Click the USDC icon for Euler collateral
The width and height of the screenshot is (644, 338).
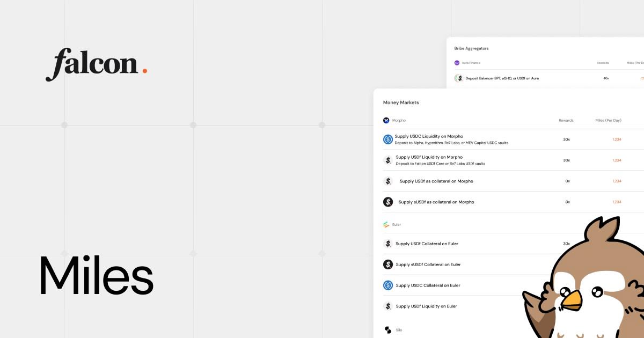(x=388, y=285)
